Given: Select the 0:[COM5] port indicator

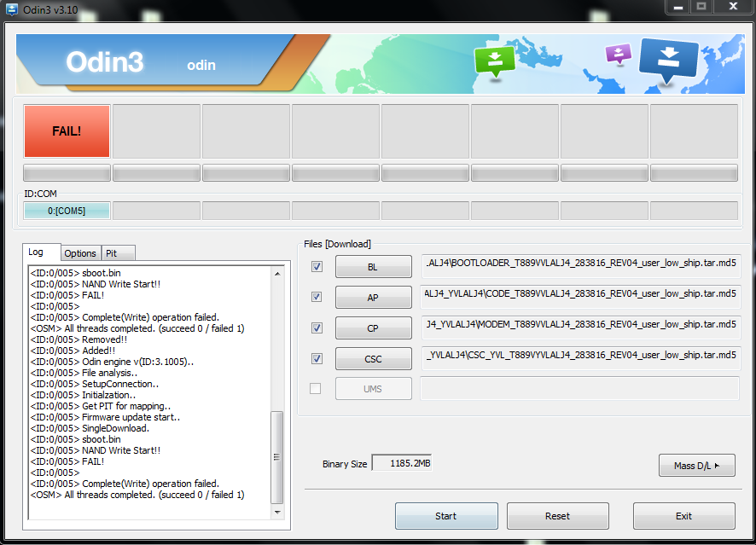Looking at the screenshot, I should (x=67, y=211).
